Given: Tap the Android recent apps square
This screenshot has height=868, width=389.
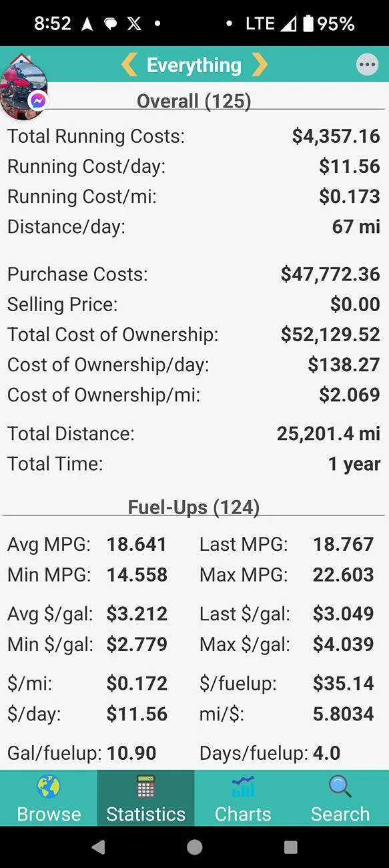Looking at the screenshot, I should coord(290,847).
